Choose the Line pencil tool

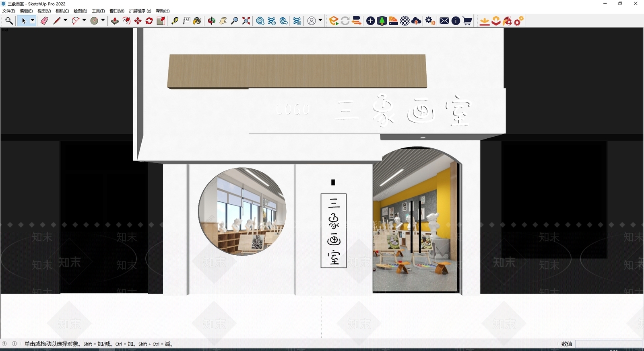57,21
